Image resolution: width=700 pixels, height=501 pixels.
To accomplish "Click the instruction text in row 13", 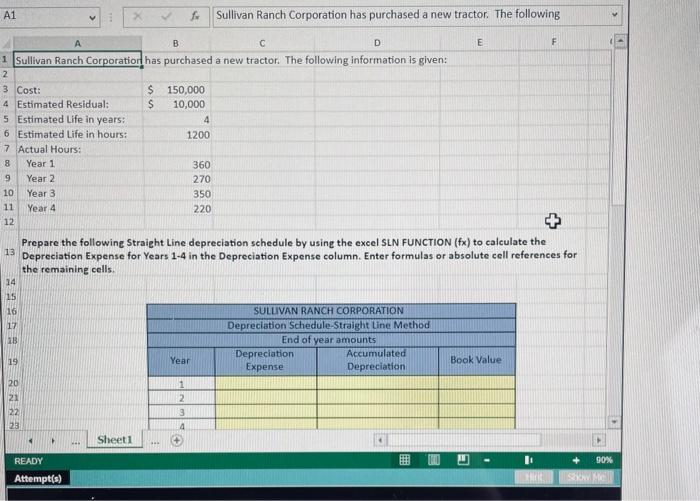I will (299, 255).
